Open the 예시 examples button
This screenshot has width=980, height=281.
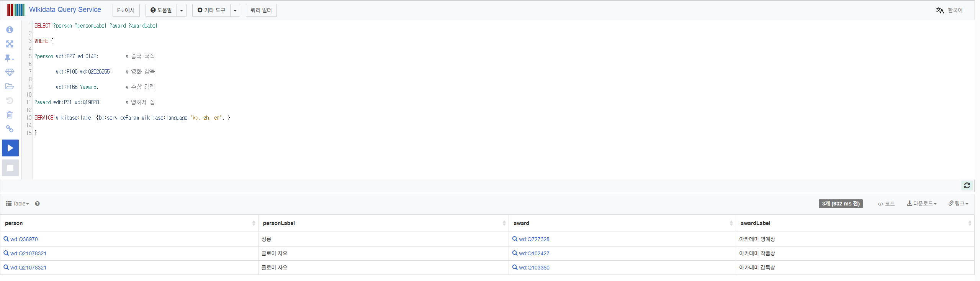[x=126, y=10]
